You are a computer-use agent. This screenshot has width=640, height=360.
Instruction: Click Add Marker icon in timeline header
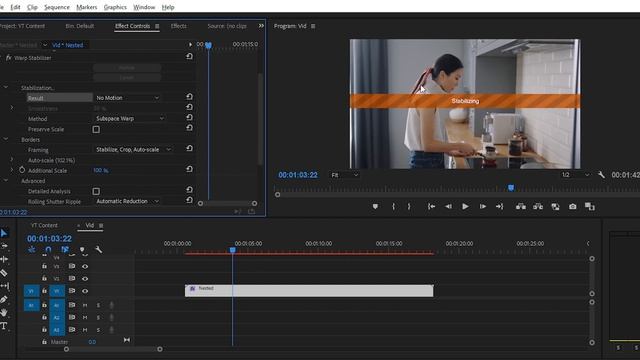(82, 249)
